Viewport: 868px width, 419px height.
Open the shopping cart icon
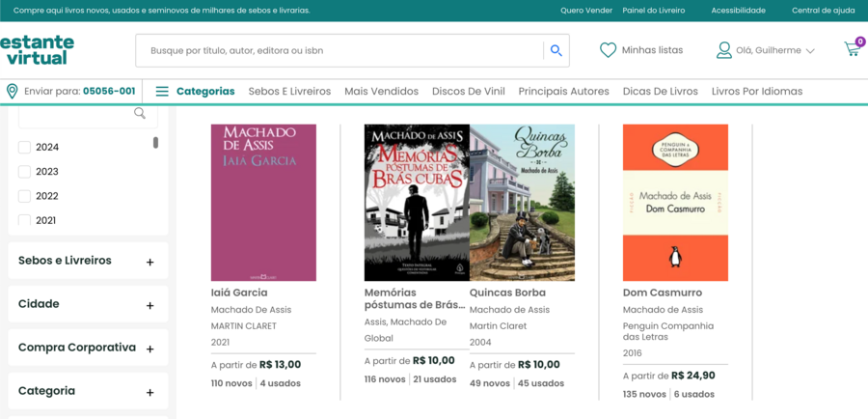pos(853,49)
